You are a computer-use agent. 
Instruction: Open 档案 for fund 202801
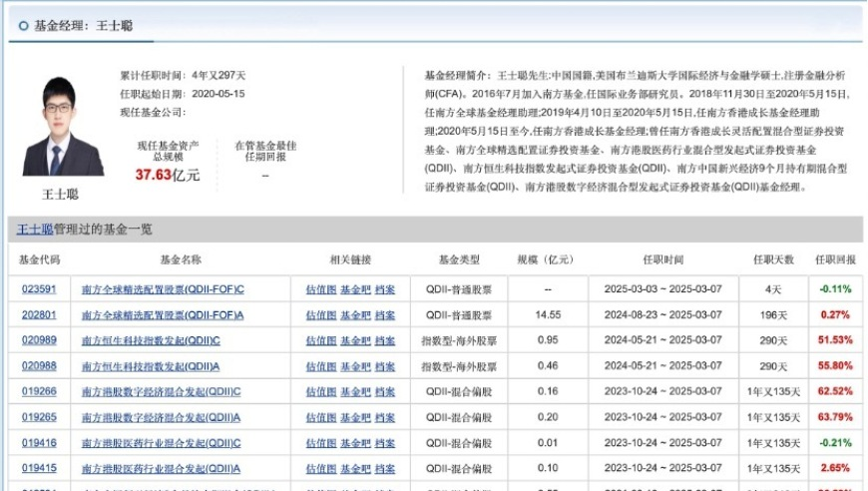[x=385, y=315]
